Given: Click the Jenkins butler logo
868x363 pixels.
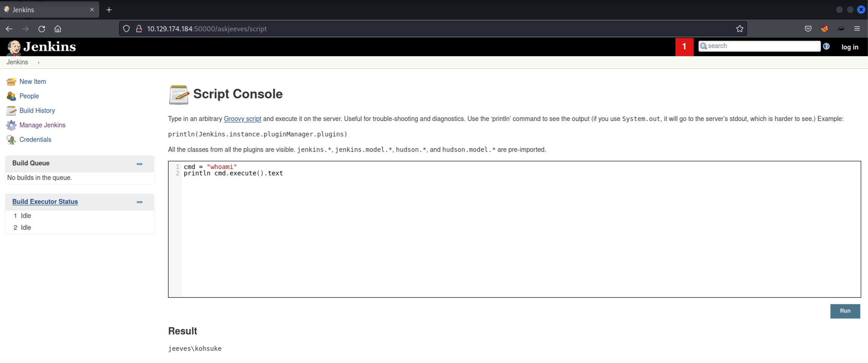Looking at the screenshot, I should point(14,47).
